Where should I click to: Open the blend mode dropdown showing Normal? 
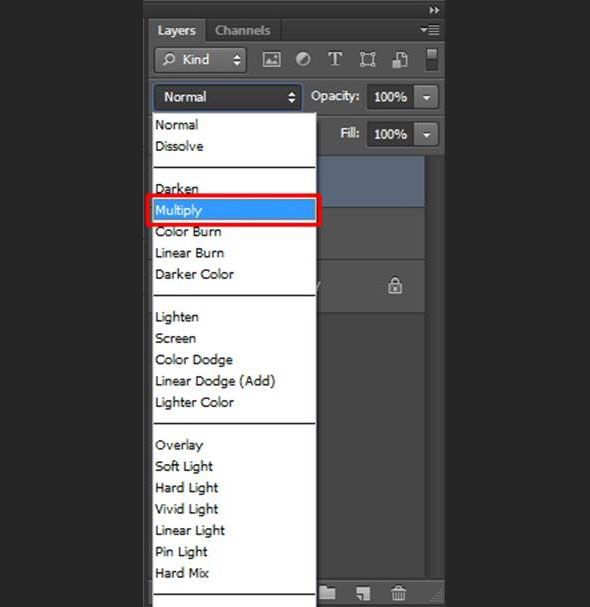point(228,97)
